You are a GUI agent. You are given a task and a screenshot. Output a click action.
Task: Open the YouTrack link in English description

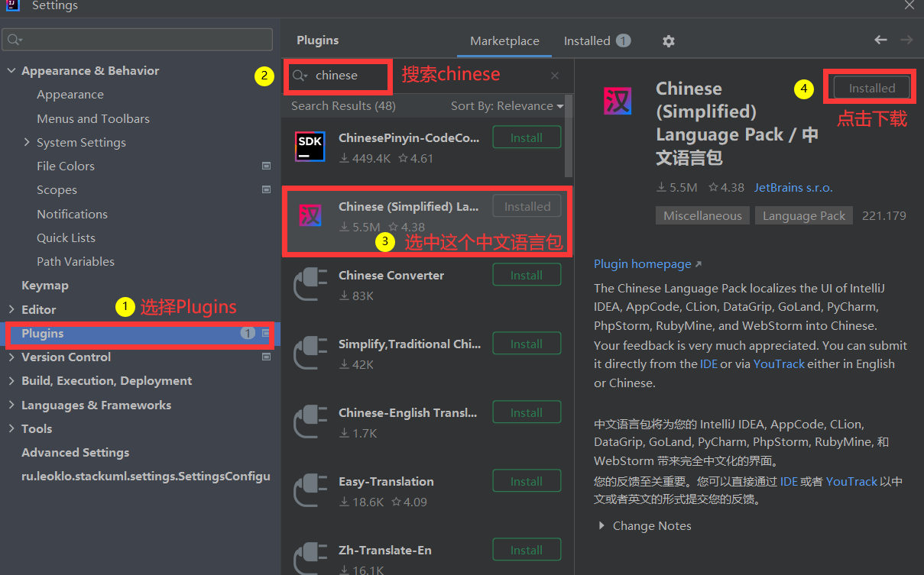pyautogui.click(x=779, y=363)
